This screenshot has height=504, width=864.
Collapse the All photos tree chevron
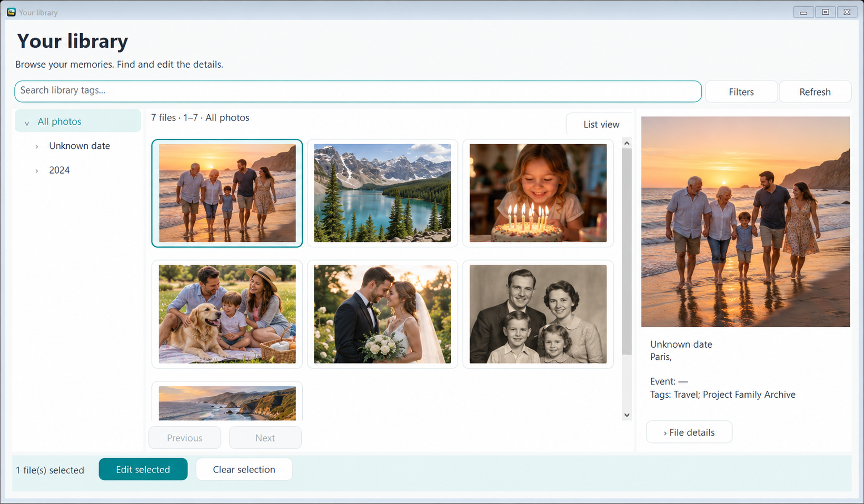27,123
